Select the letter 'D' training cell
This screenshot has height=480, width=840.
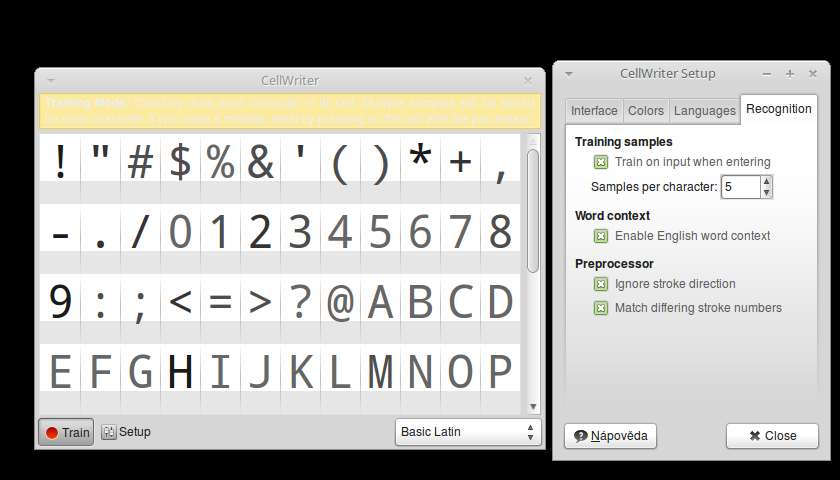coord(500,307)
